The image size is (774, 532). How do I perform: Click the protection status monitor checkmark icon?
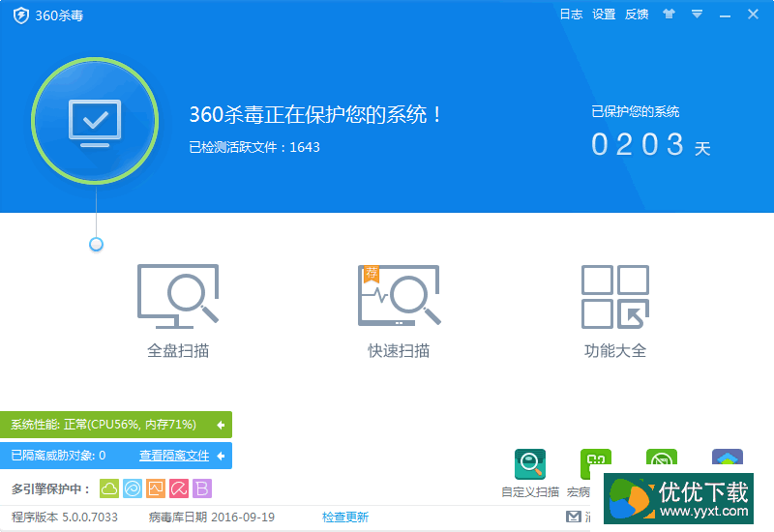point(95,124)
